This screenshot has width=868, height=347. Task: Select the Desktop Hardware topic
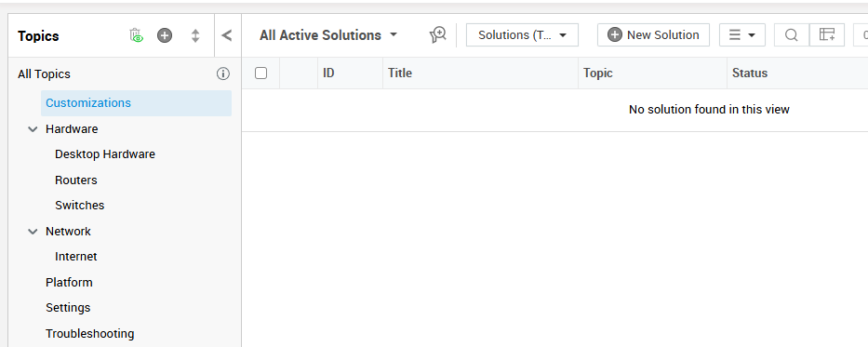point(104,154)
